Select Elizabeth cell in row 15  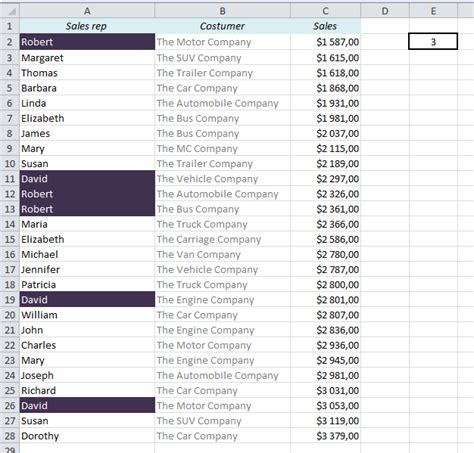87,239
